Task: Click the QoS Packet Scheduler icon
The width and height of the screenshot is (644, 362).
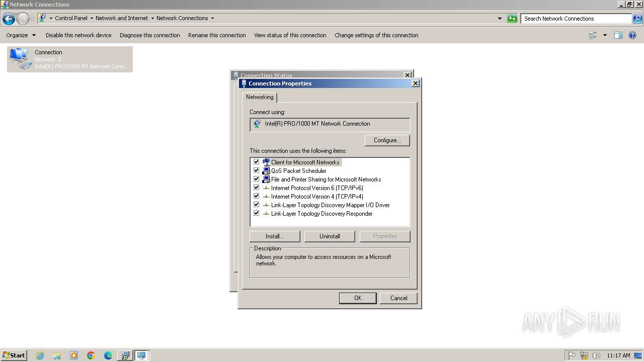Action: click(x=266, y=171)
